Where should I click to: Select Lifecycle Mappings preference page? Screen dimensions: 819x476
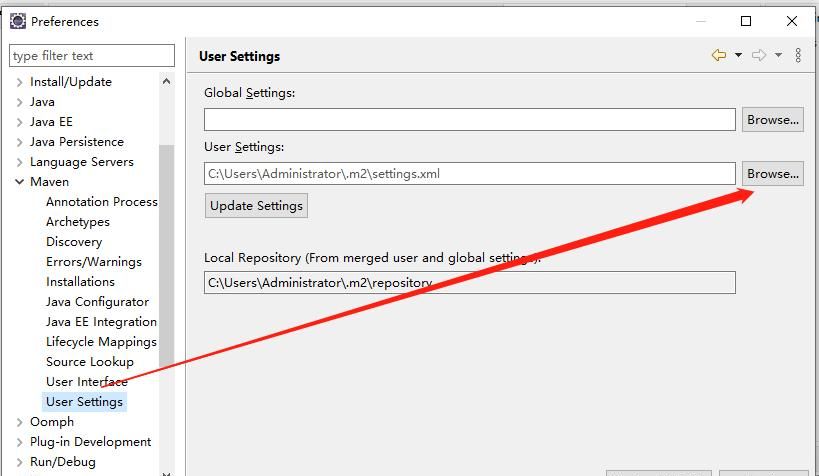101,342
